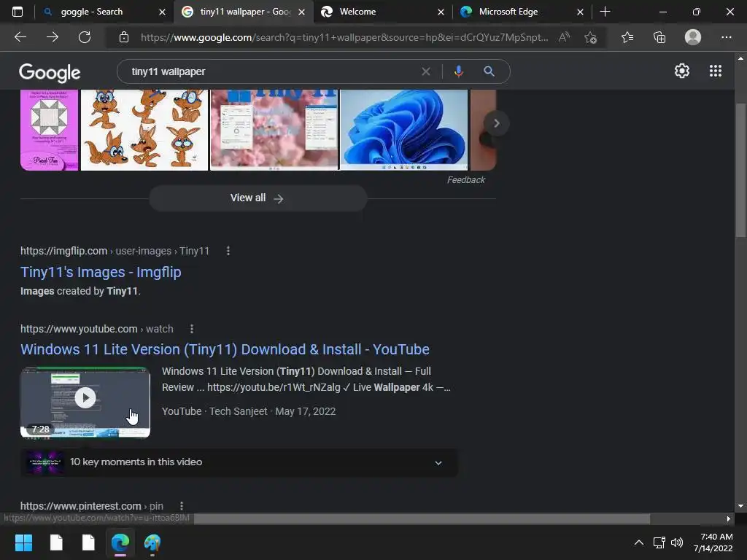Screen dimensions: 747x560
Task: Click the youtube.com URL breadcrumb
Action: point(97,329)
